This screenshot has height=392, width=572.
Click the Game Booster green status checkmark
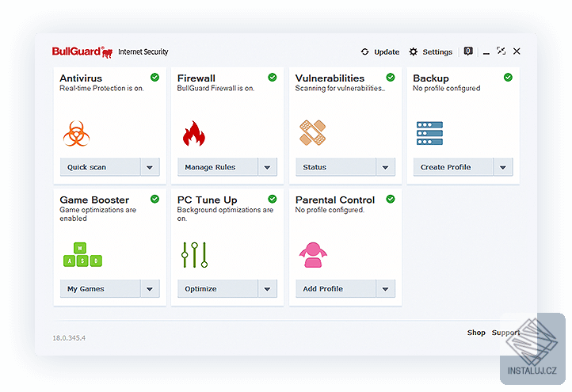154,199
